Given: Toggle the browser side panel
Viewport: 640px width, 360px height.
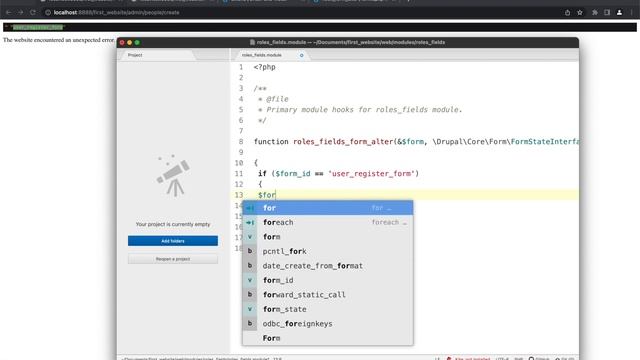Looking at the screenshot, I should click(607, 13).
